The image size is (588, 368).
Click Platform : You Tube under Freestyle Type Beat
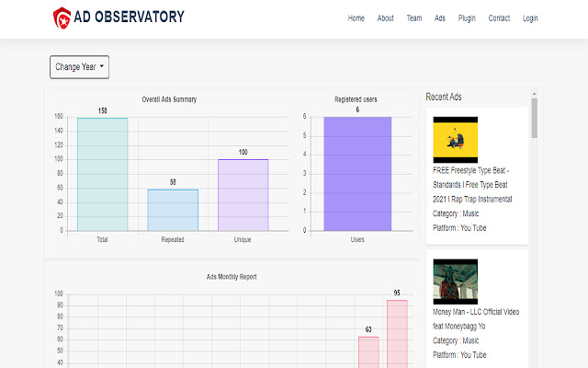[x=459, y=228]
